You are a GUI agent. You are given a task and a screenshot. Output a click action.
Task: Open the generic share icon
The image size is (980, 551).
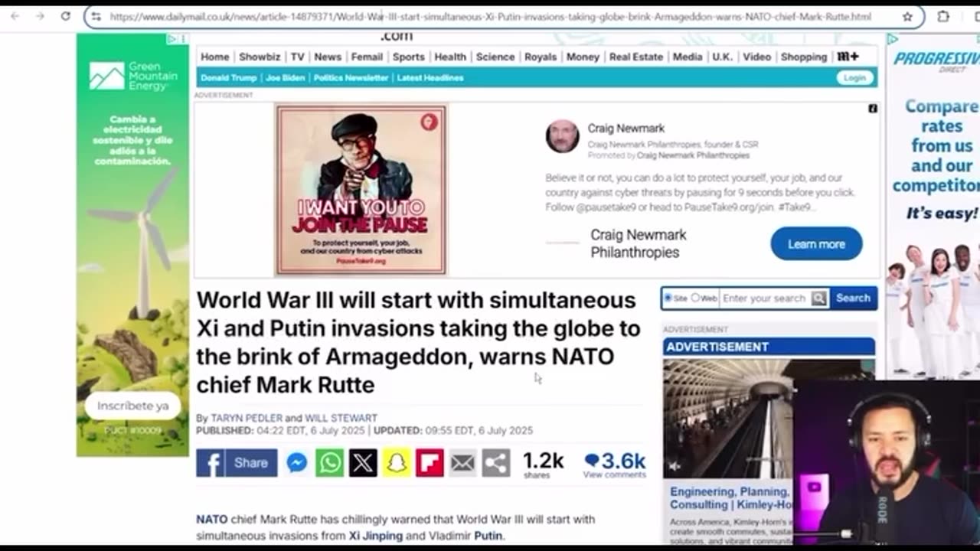pos(496,463)
